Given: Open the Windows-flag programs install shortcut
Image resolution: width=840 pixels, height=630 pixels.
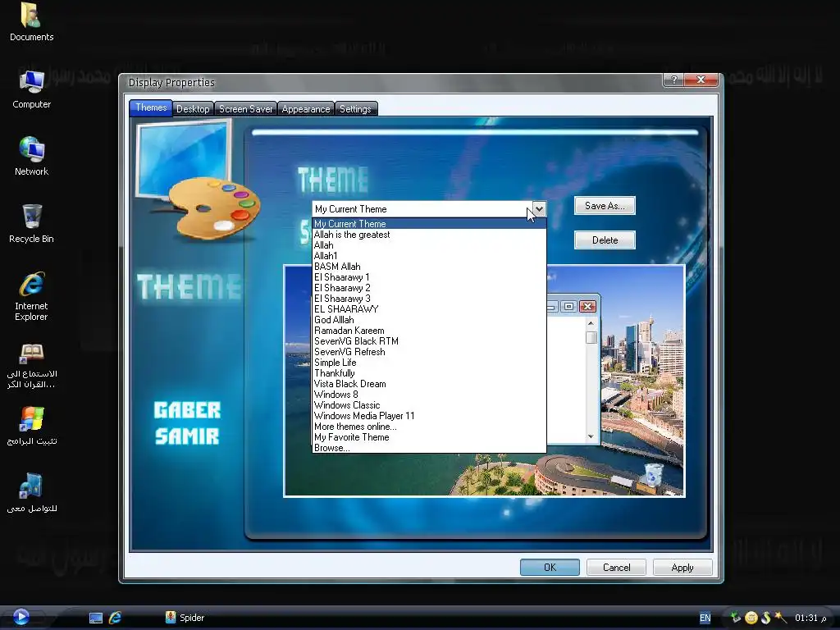Looking at the screenshot, I should (x=31, y=427).
